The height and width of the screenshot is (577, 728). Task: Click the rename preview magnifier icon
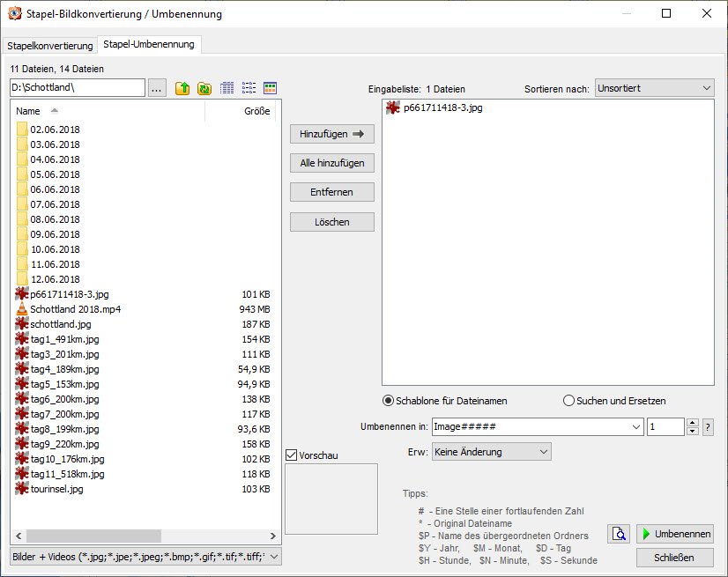pos(619,534)
